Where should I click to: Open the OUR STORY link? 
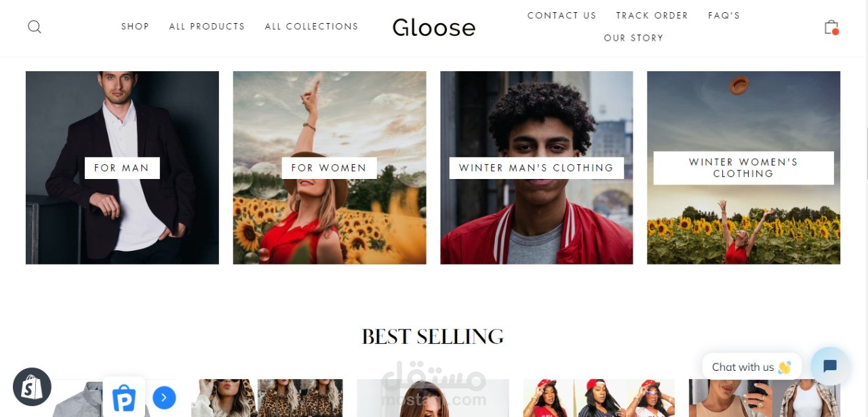[634, 38]
